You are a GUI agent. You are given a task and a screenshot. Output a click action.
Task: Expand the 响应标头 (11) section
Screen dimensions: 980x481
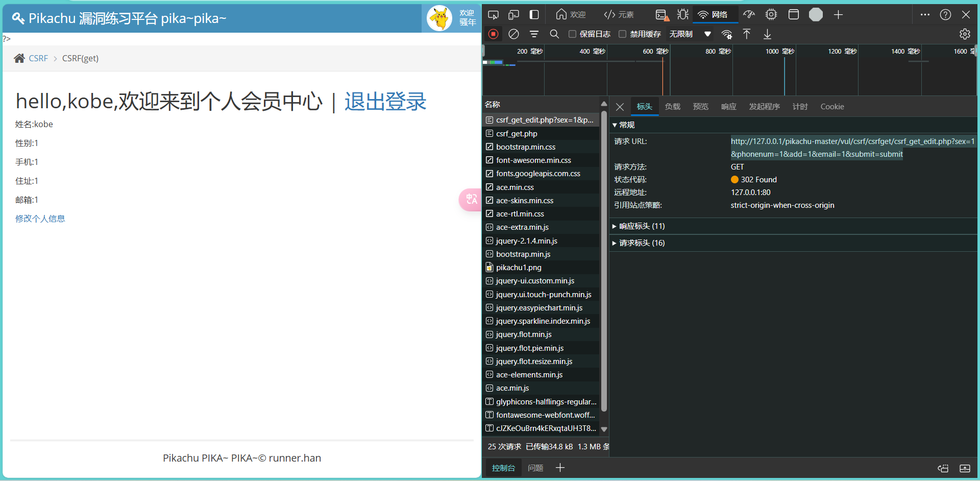coord(642,226)
